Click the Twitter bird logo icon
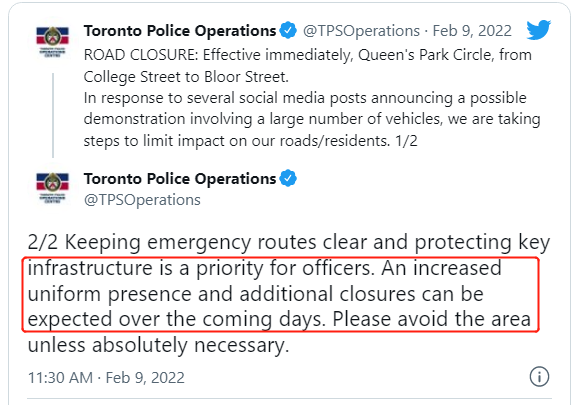Viewport: 578px width, 405px height. pos(539,30)
